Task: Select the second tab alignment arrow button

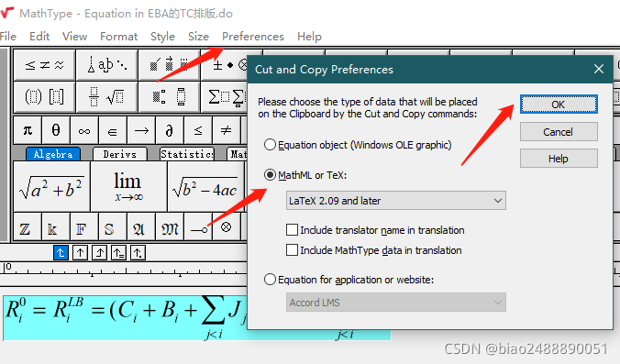Action: pos(80,252)
